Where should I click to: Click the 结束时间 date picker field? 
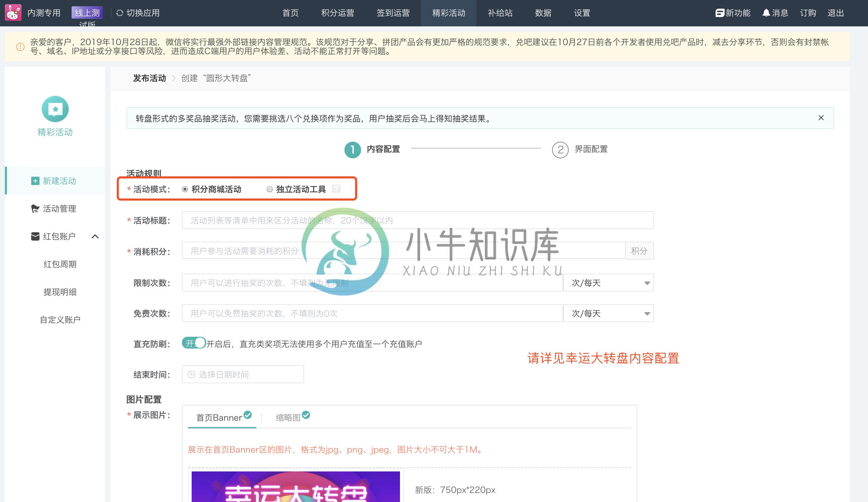243,374
